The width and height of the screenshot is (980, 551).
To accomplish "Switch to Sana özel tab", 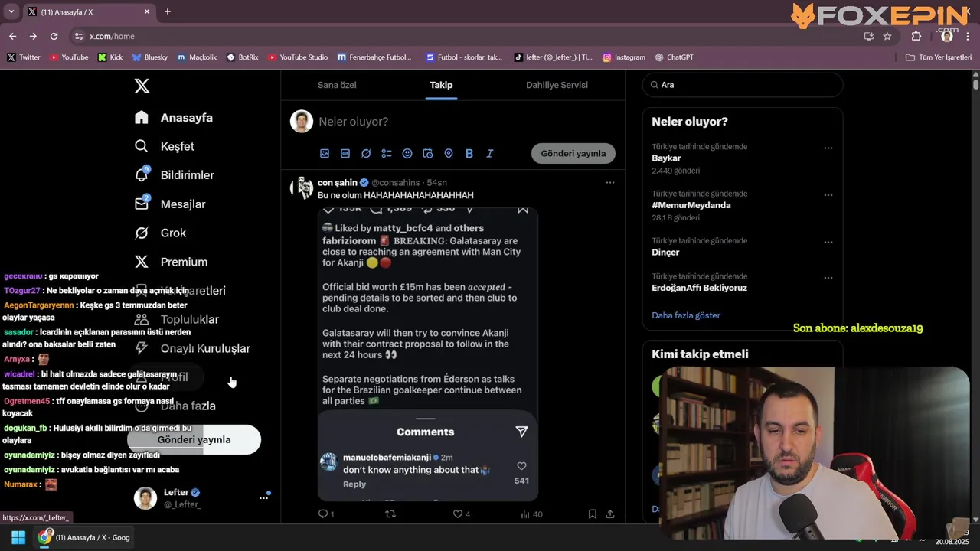I will pyautogui.click(x=337, y=85).
